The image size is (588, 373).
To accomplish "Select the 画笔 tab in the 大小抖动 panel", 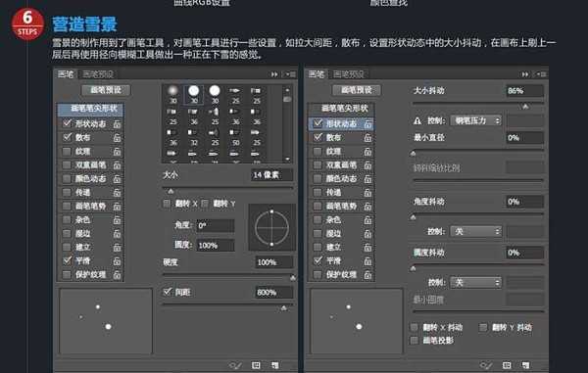I will (317, 74).
